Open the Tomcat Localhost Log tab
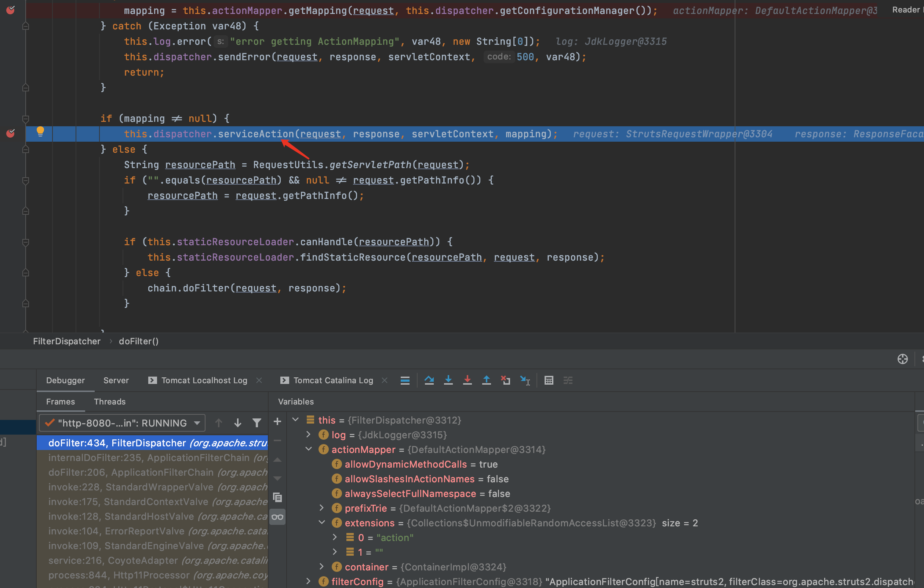 pyautogui.click(x=198, y=380)
